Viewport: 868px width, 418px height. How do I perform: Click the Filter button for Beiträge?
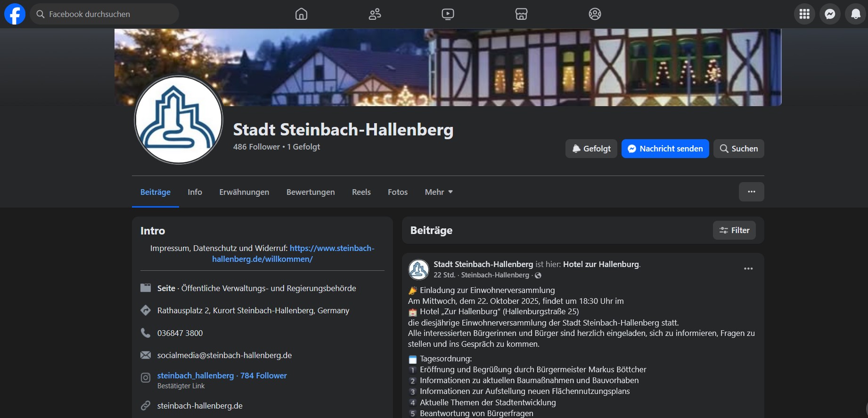(734, 230)
